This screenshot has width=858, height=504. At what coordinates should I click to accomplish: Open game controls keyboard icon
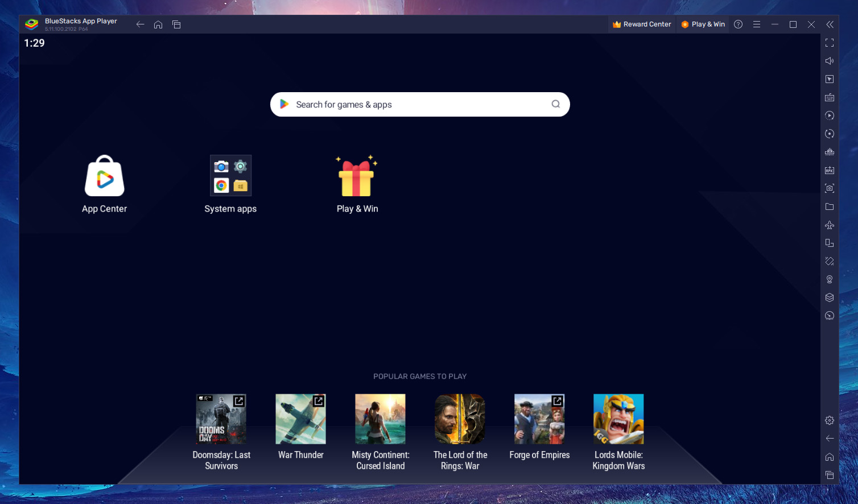830,97
